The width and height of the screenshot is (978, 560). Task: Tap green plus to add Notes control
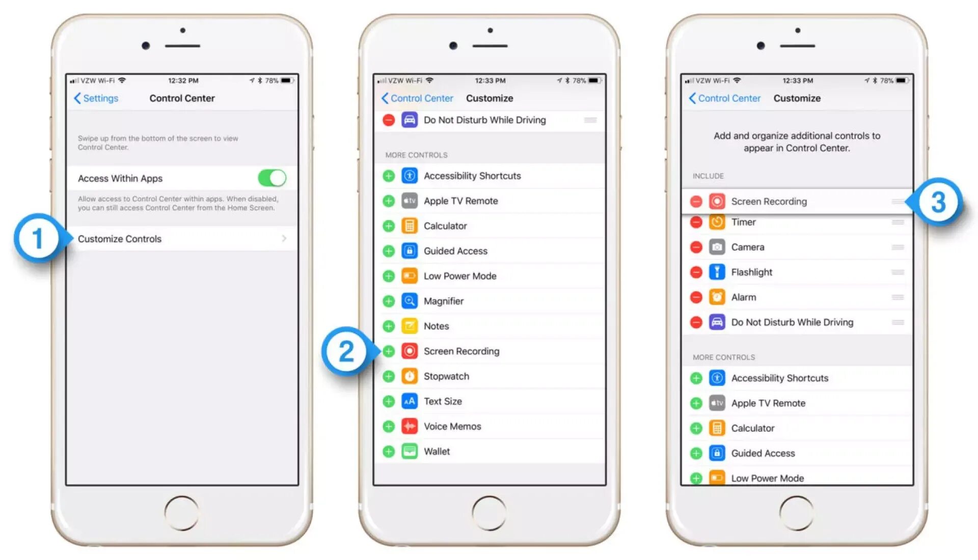388,327
